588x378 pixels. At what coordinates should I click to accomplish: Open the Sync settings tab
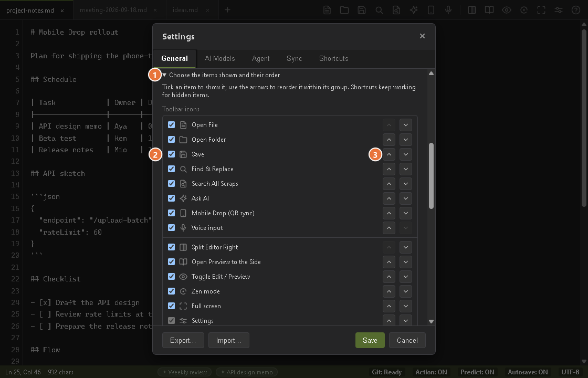click(295, 58)
